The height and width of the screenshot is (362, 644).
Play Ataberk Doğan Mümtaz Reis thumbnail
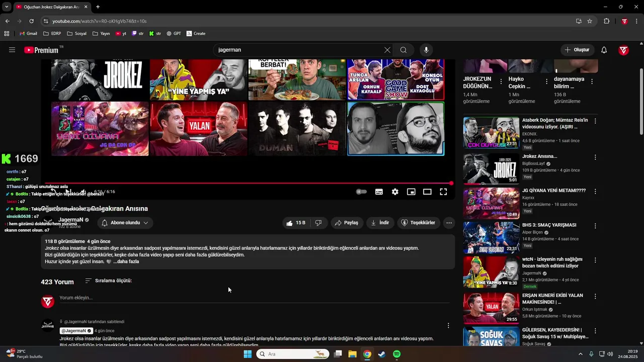491,133
